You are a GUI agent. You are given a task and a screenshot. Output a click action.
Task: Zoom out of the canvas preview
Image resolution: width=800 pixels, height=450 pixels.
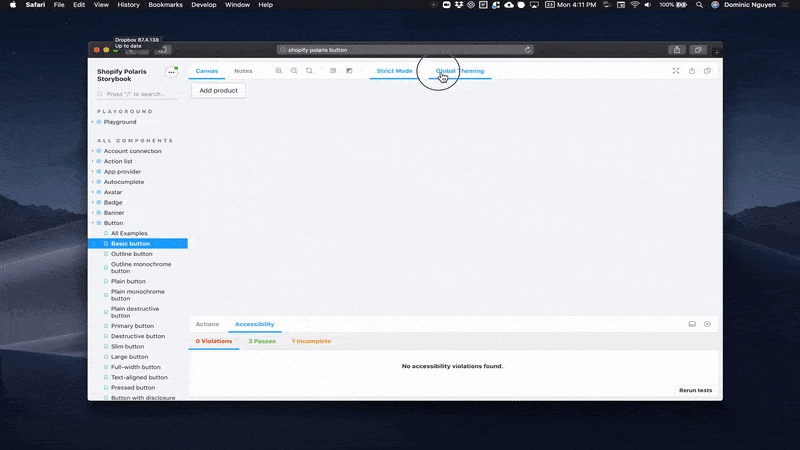[x=294, y=71]
